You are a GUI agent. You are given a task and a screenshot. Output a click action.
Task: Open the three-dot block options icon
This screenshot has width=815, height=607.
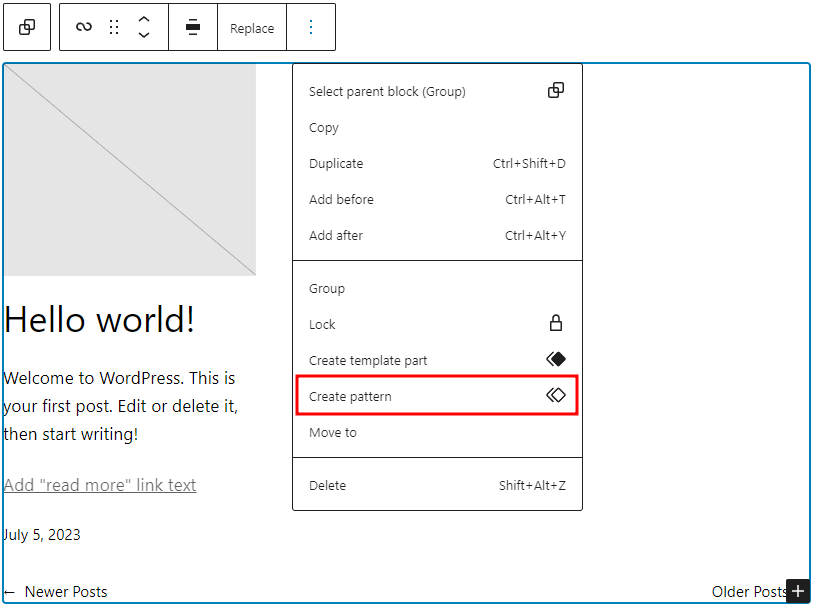pos(310,27)
